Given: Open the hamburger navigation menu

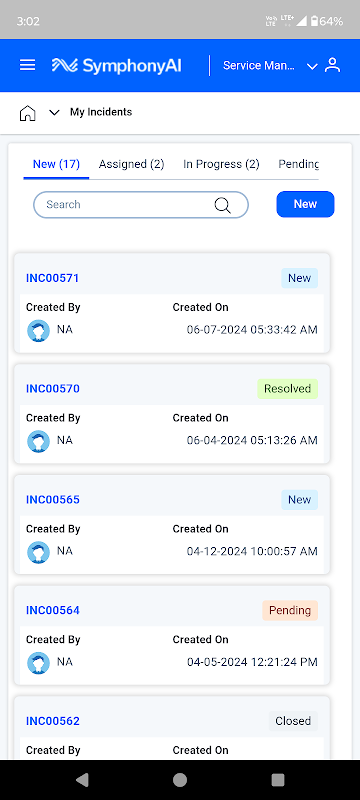Looking at the screenshot, I should click(x=28, y=65).
